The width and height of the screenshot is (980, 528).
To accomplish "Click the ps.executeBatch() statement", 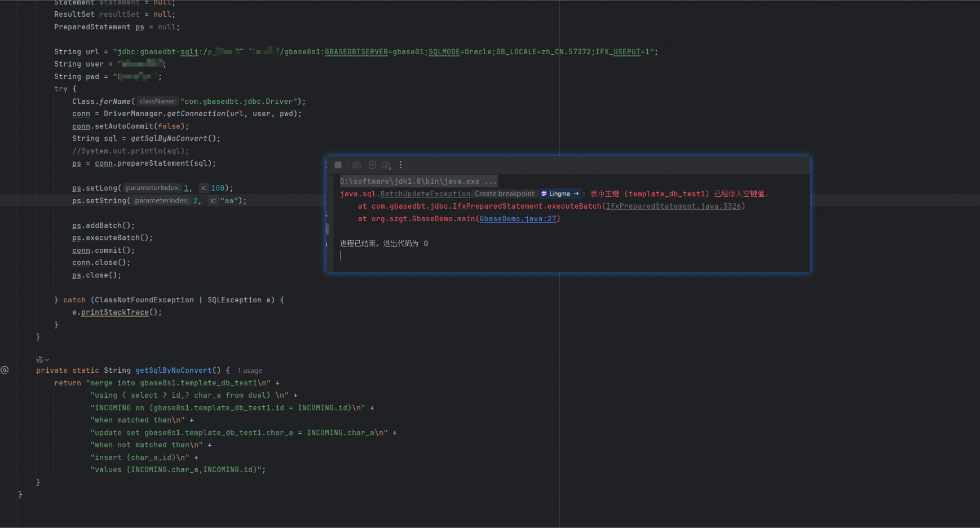I will click(113, 238).
